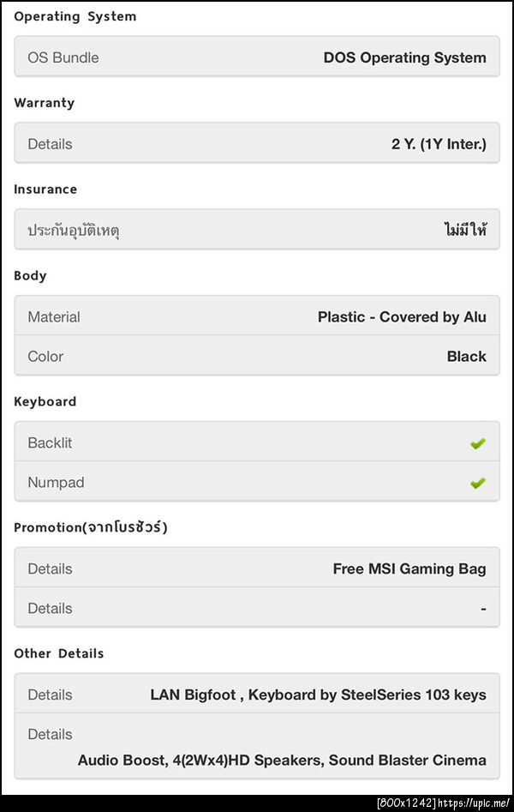Select the OS Bundle label

click(63, 57)
